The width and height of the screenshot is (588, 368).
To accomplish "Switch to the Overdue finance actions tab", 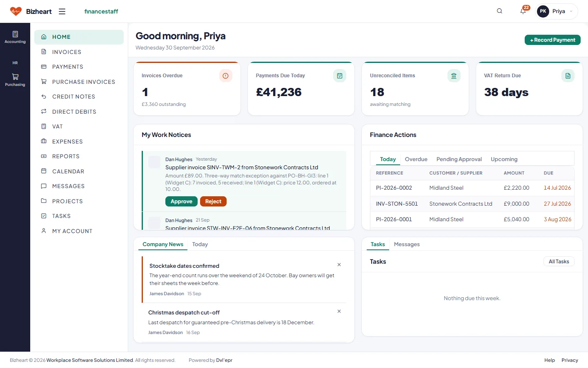I will (x=416, y=159).
